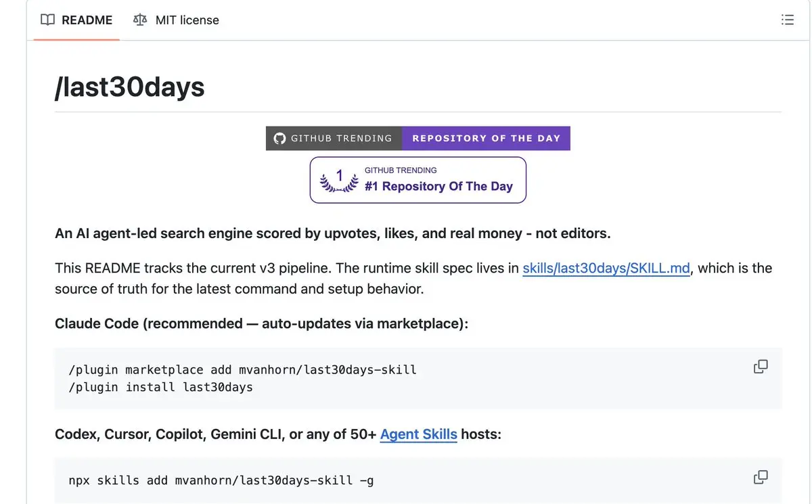
Task: Copy the plugin marketplace add code block
Action: point(761,367)
